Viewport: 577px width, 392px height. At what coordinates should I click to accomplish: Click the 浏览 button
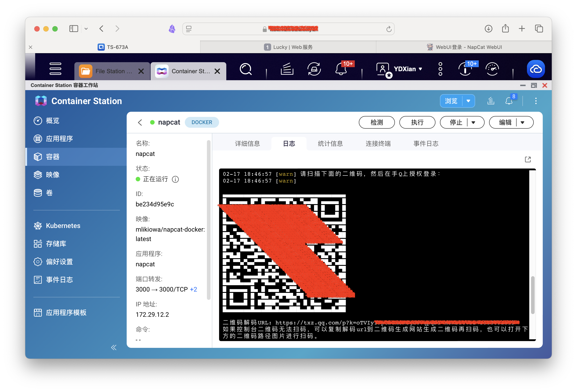(451, 101)
